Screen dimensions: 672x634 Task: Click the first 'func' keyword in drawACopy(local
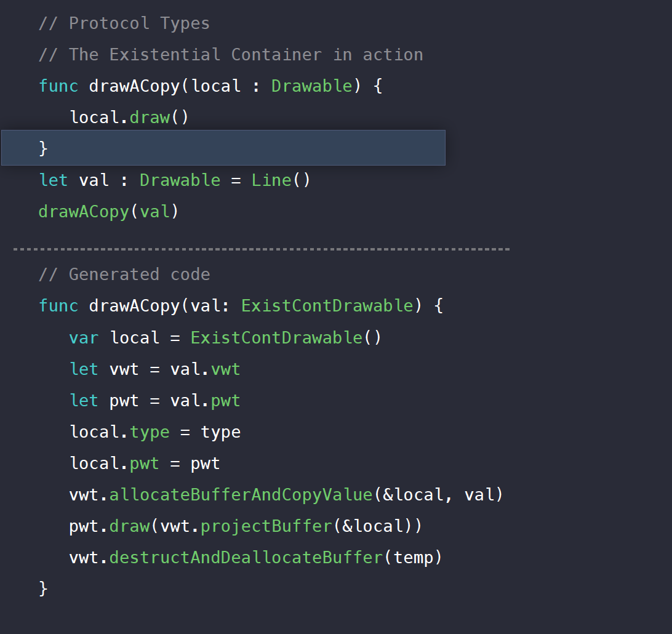point(58,86)
